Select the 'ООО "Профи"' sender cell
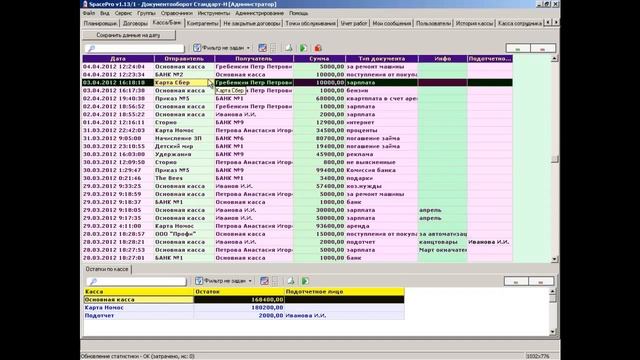 [184, 234]
